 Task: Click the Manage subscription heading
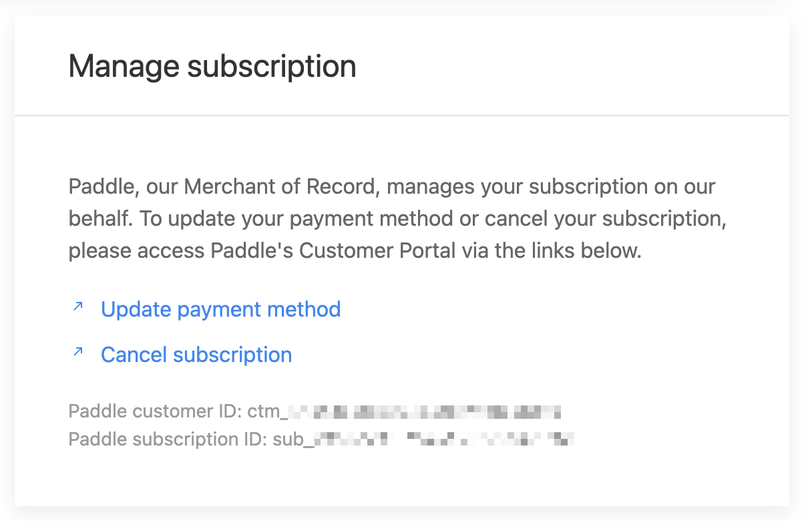212,67
